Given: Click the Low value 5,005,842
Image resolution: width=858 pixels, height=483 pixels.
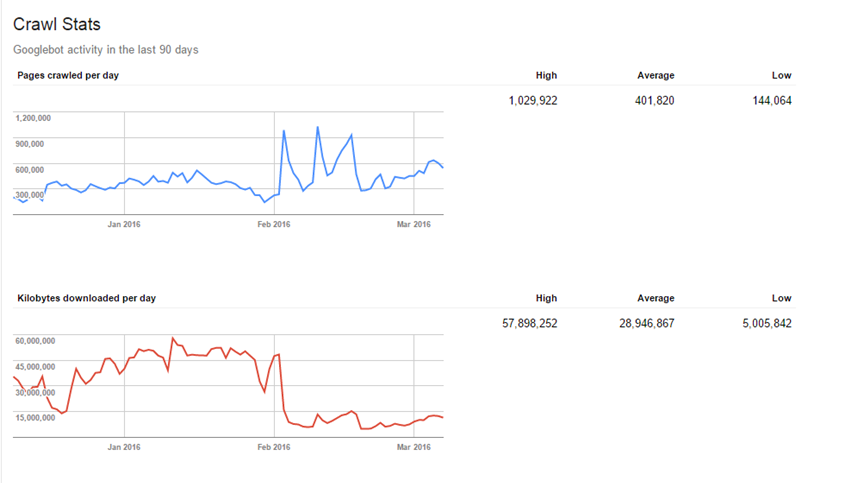Looking at the screenshot, I should [x=767, y=324].
